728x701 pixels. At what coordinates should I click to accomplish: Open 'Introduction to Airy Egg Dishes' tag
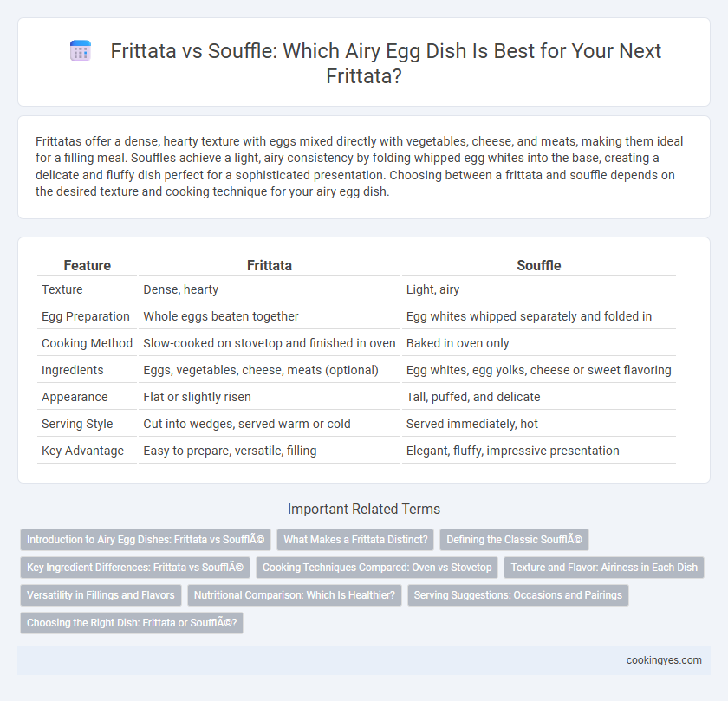(146, 540)
